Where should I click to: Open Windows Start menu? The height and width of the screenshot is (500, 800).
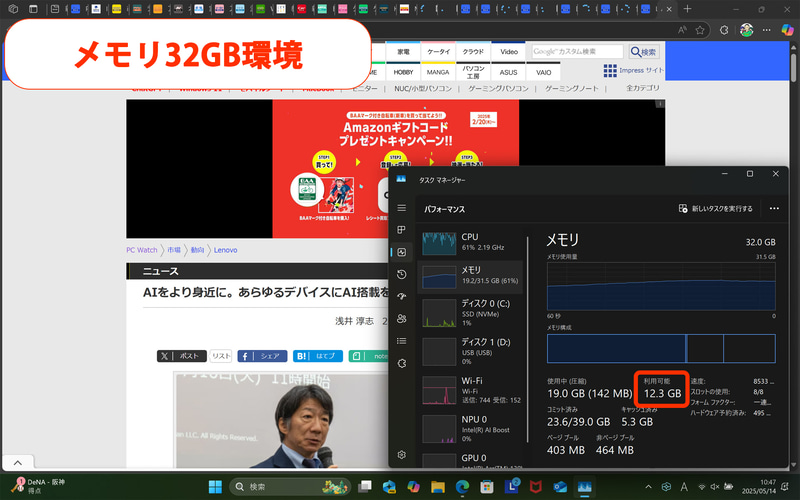pyautogui.click(x=215, y=486)
